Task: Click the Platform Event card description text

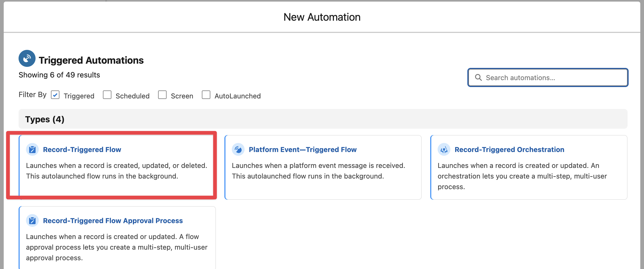Action: click(318, 171)
